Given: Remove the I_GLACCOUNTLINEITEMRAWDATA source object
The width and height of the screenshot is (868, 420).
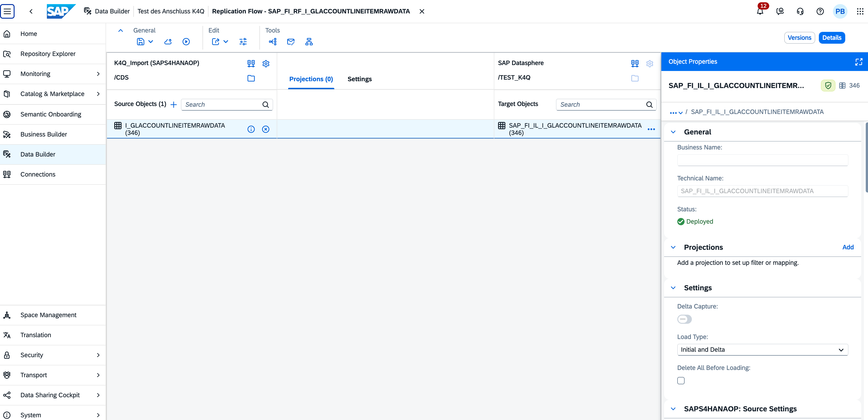Looking at the screenshot, I should pos(266,129).
